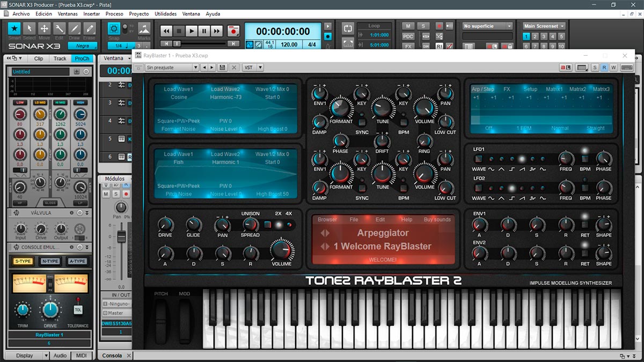Screen dimensions: 644x362
Task: Toggle plugin window Read automation R button
Action: point(604,68)
